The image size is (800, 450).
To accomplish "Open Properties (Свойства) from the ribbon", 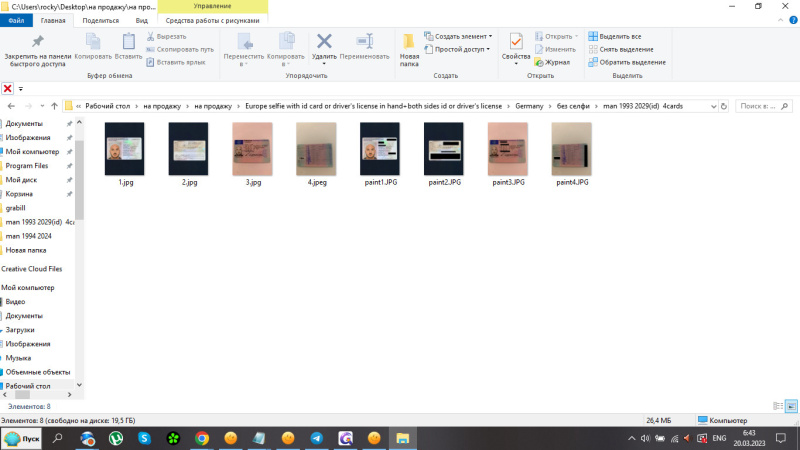I will coord(516,46).
